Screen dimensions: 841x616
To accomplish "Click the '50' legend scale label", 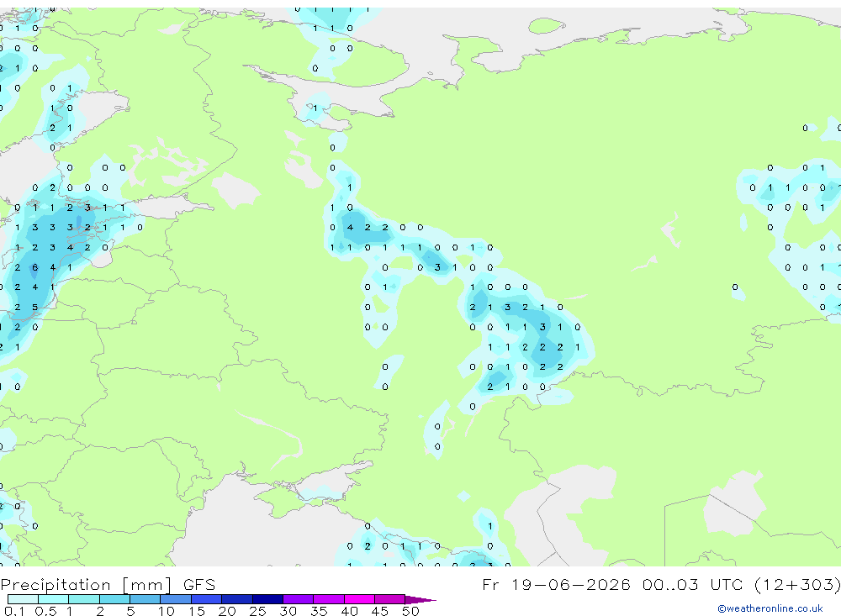I will pyautogui.click(x=411, y=611).
